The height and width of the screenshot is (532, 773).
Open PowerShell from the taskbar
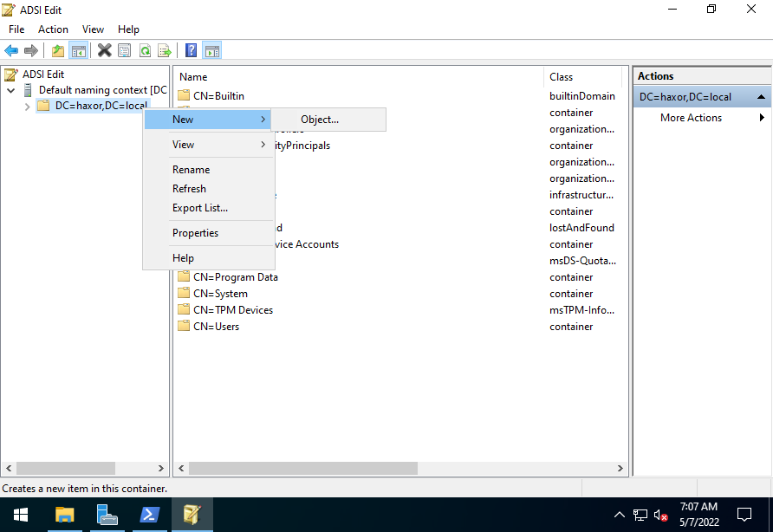tap(149, 516)
